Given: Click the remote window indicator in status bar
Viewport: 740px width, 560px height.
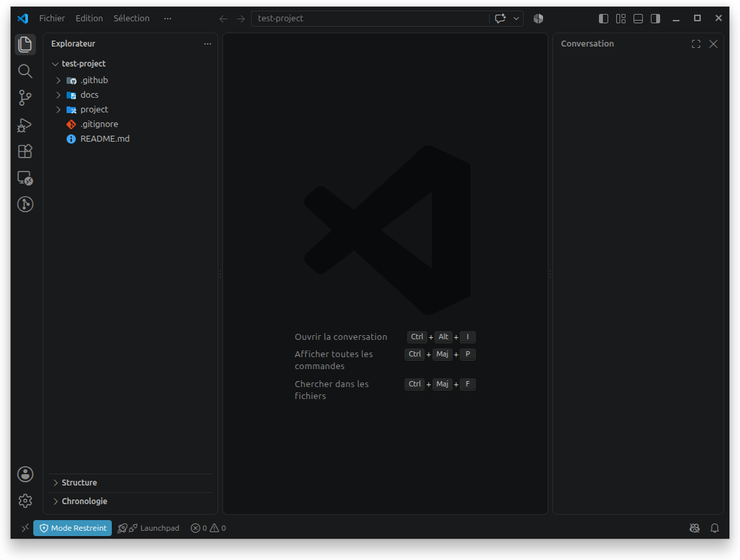Looking at the screenshot, I should pyautogui.click(x=25, y=528).
